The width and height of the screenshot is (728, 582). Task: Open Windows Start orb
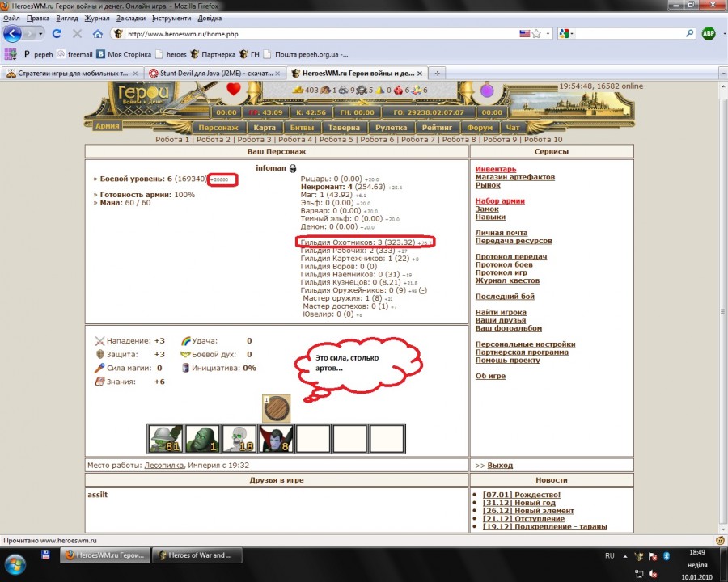[x=14, y=564]
